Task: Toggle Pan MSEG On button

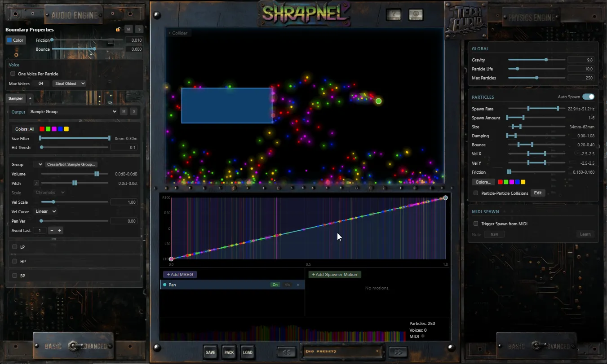Action: tap(275, 285)
